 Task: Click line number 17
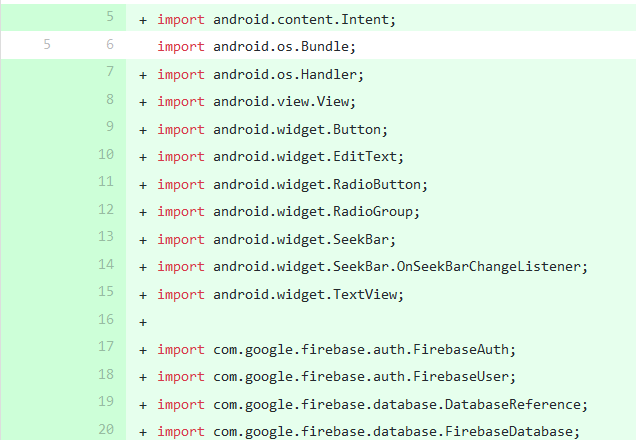pyautogui.click(x=106, y=347)
